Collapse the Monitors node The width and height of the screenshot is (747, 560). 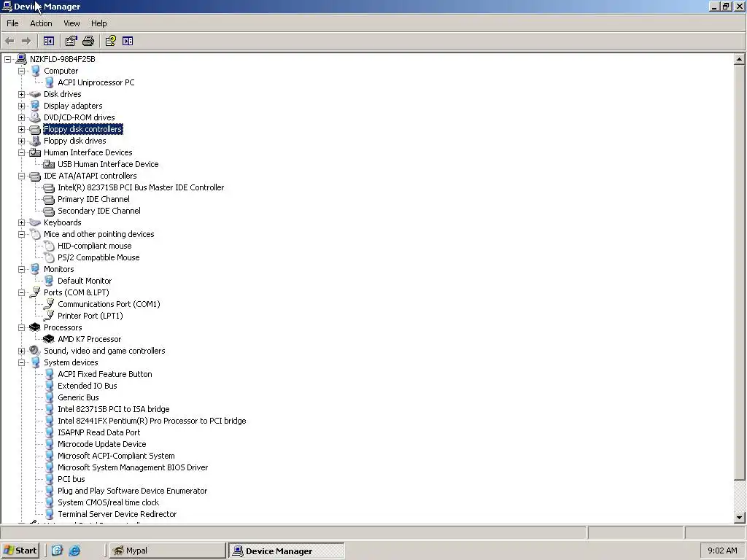[21, 269]
